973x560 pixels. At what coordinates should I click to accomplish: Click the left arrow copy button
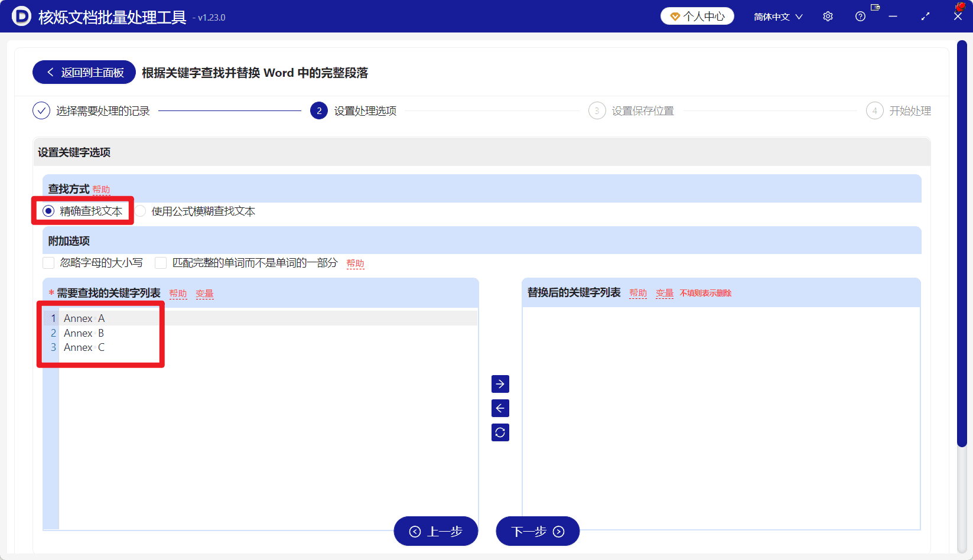[x=500, y=408]
